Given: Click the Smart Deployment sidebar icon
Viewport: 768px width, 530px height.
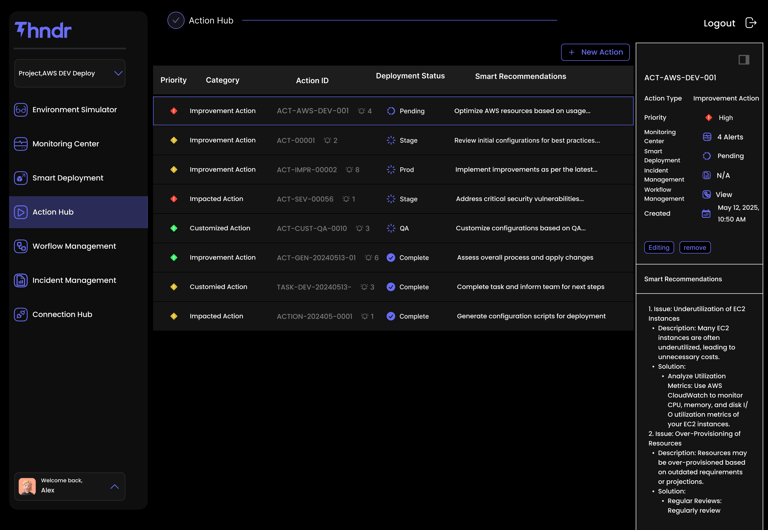Looking at the screenshot, I should tap(21, 178).
